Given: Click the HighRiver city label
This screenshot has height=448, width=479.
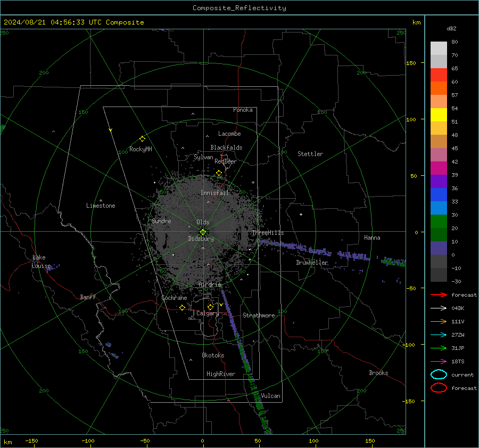Looking at the screenshot, I should tap(221, 374).
